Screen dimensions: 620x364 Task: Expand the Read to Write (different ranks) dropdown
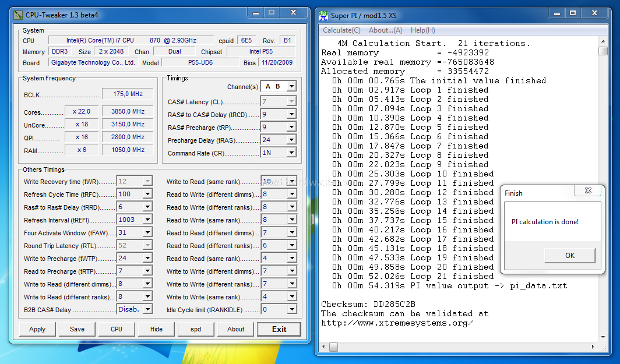[292, 207]
